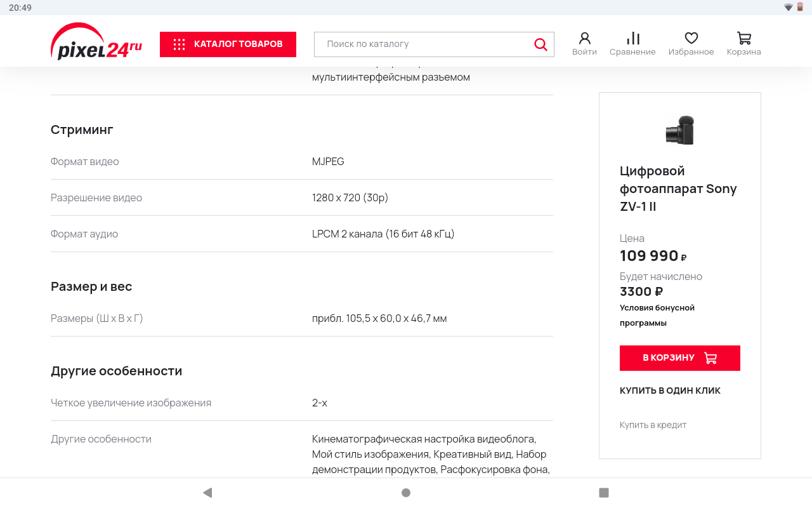
Task: Select the 2-х zoom value
Action: pyautogui.click(x=320, y=403)
